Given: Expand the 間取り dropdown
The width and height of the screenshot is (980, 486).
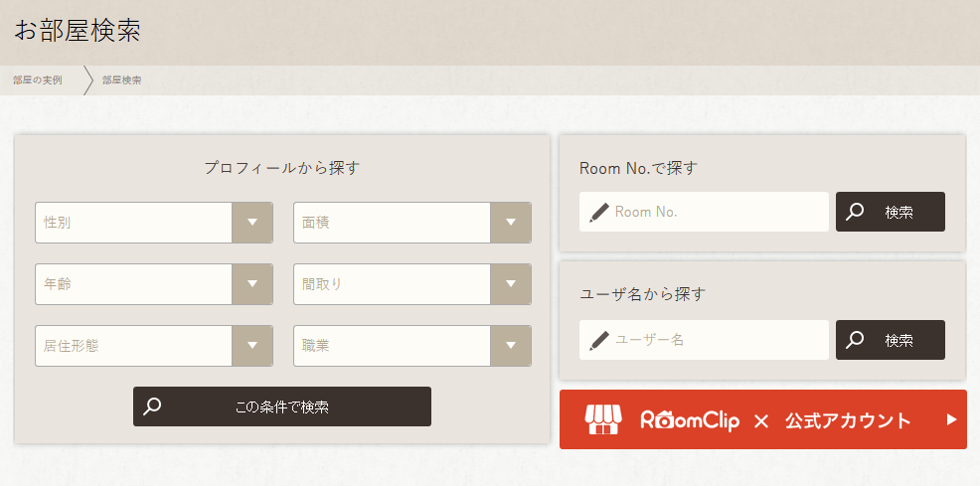Looking at the screenshot, I should (411, 284).
